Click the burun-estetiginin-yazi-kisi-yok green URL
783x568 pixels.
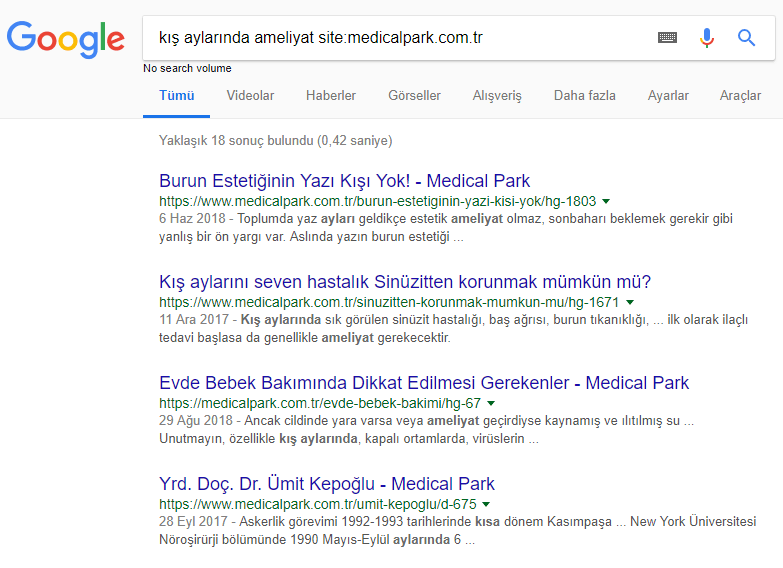tap(378, 201)
